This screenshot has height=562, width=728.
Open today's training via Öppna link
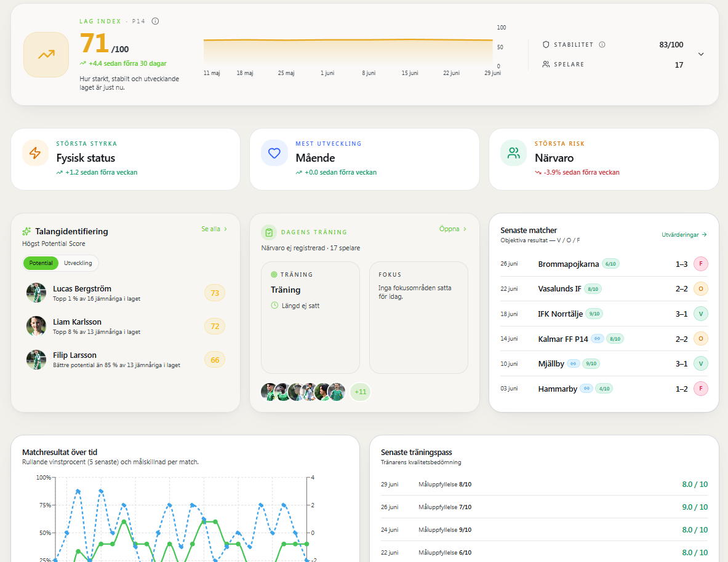pos(453,229)
